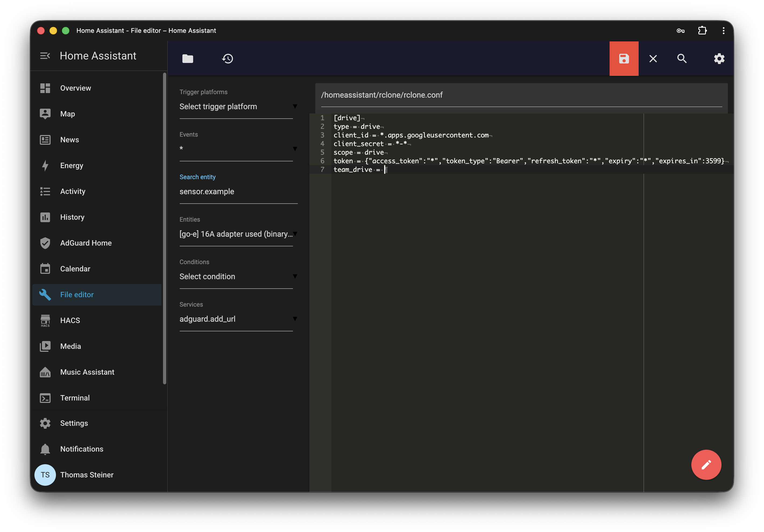Click the News newspaper icon
764x532 pixels.
point(45,140)
